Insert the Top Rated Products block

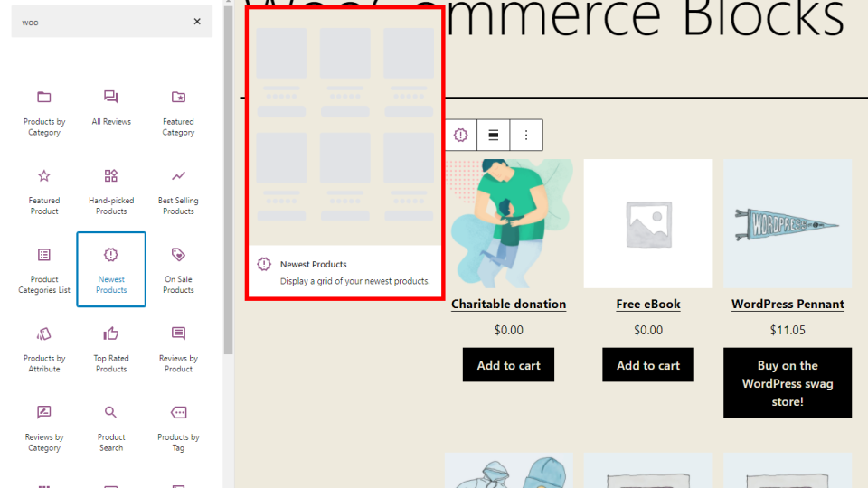pos(111,349)
